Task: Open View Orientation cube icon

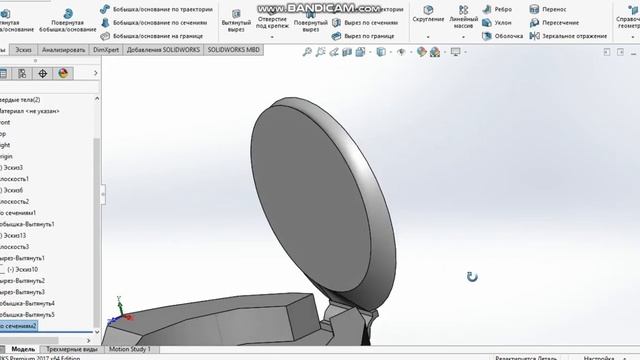Action: pos(360,52)
